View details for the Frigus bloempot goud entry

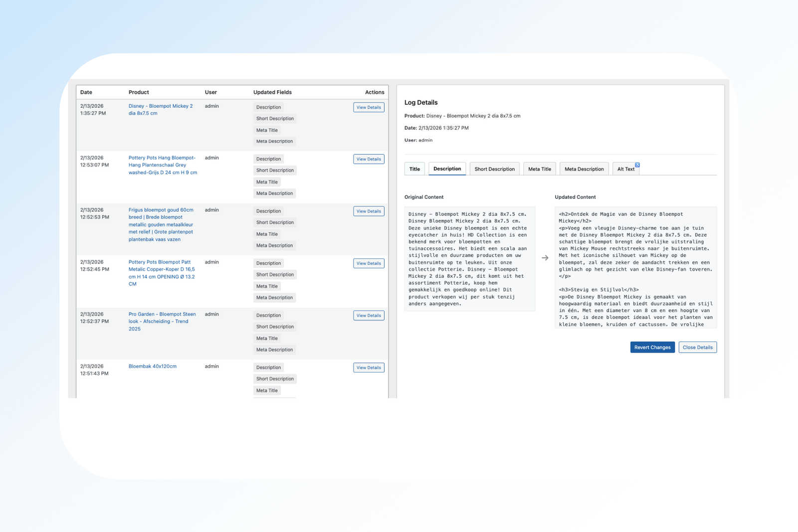[369, 211]
